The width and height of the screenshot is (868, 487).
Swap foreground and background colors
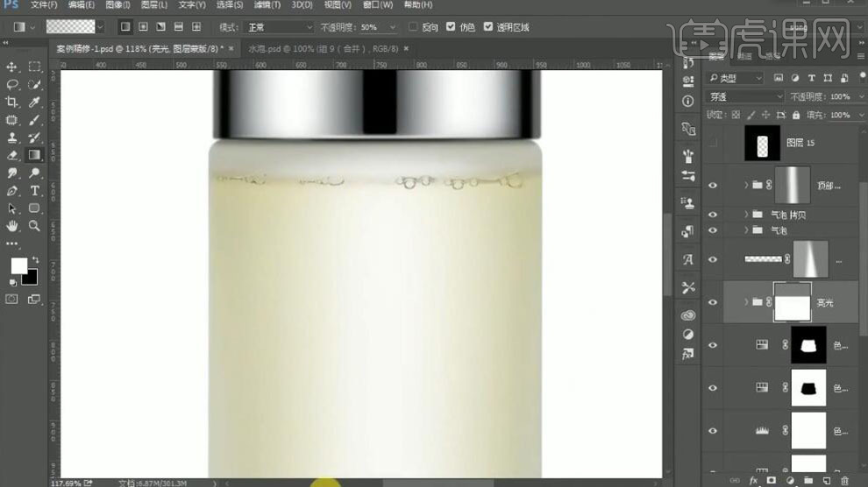(35, 260)
